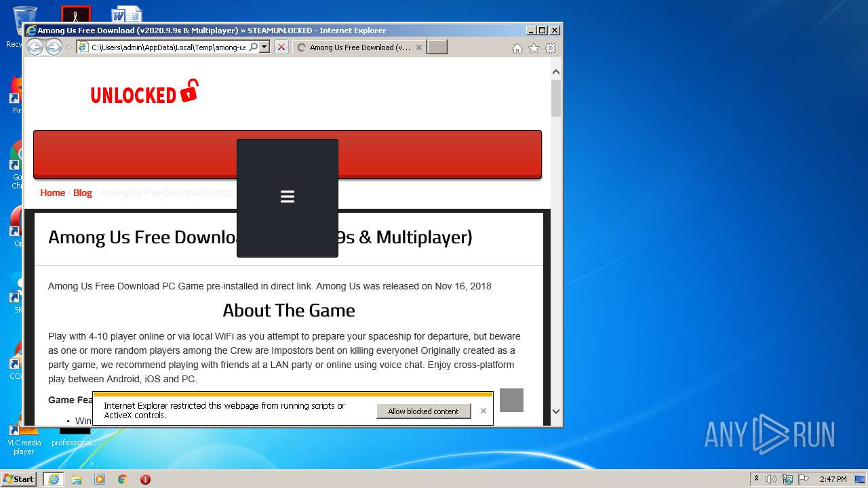The width and height of the screenshot is (868, 488).
Task: Launch Opera from the taskbar
Action: click(x=145, y=479)
